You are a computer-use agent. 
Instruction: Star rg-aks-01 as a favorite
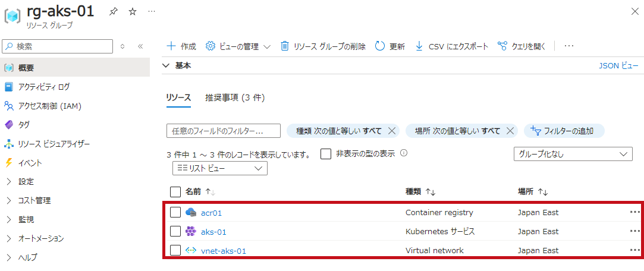click(132, 12)
